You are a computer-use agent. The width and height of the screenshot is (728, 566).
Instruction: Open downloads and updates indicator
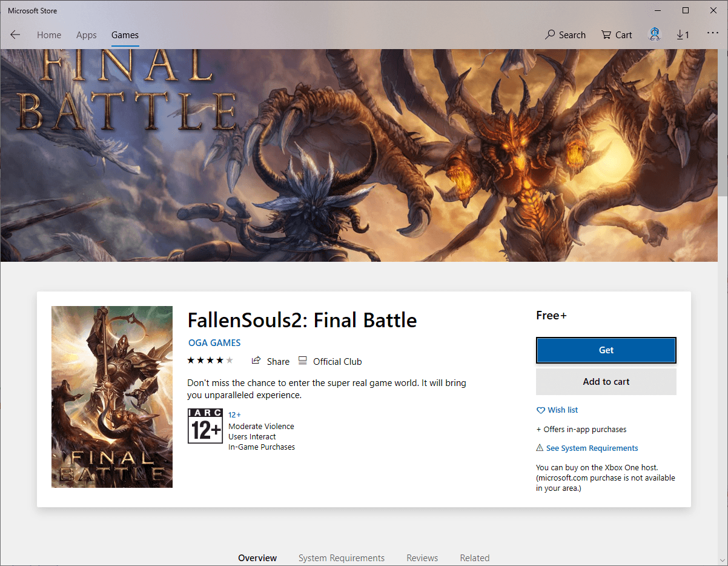point(683,35)
